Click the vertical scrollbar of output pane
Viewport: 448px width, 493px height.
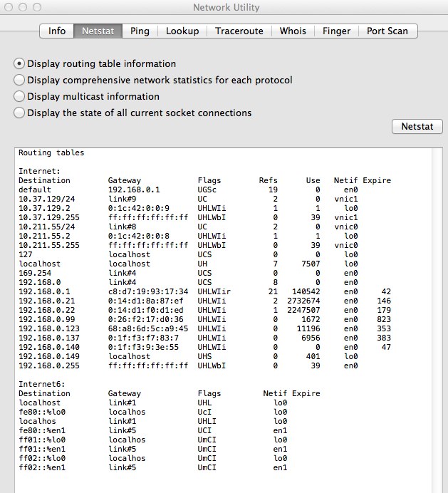tap(437, 320)
